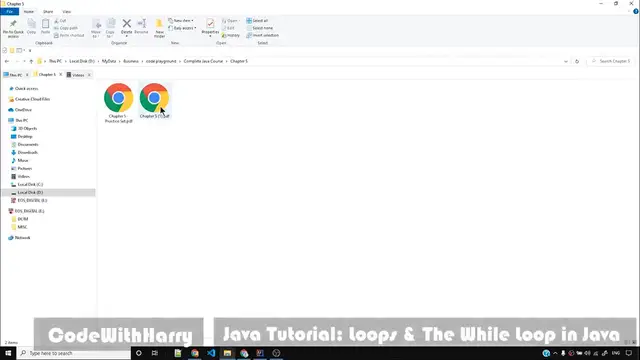
Task: Click History in Open group
Action: click(x=231, y=36)
